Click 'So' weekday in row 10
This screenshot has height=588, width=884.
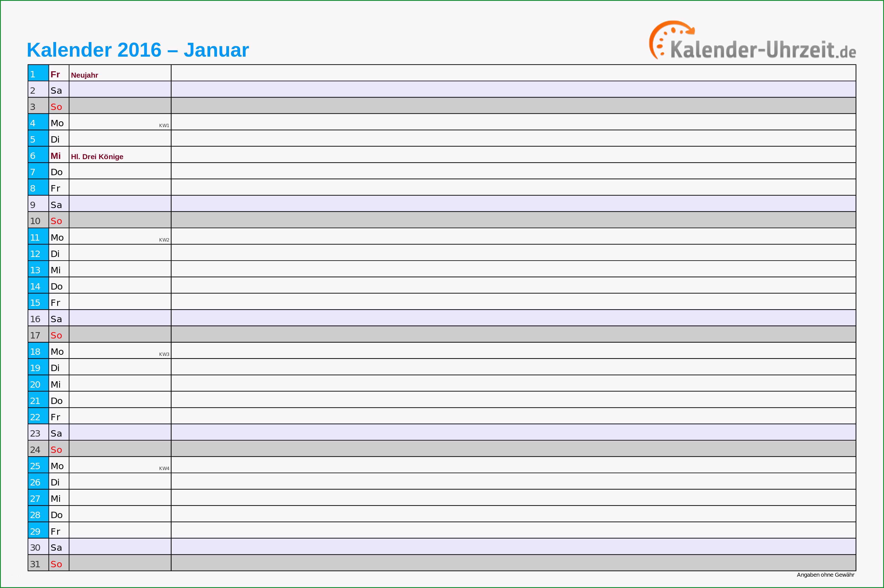coord(56,221)
